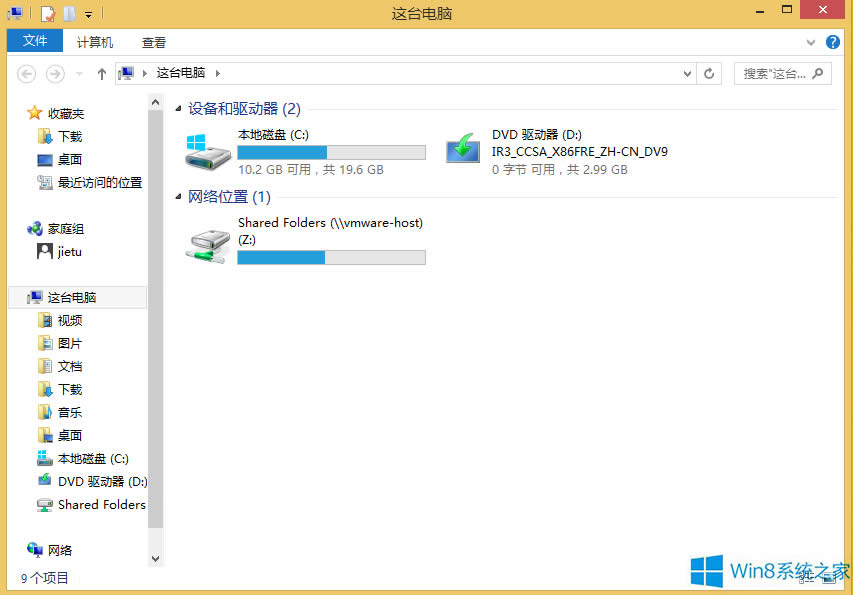
Task: Collapse the 设备和驱动器 section
Action: pos(177,109)
